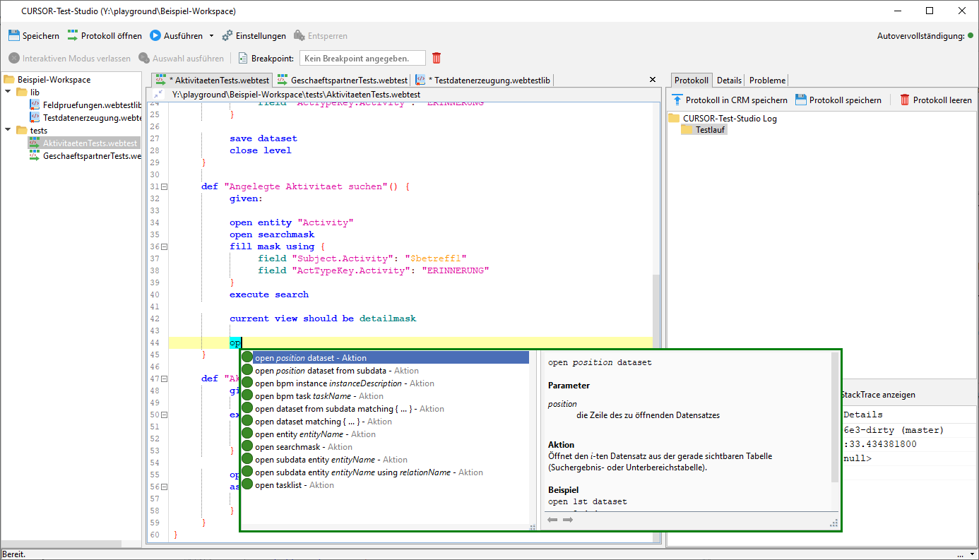Collapse code fold at line 31
979x560 pixels.
pos(164,186)
